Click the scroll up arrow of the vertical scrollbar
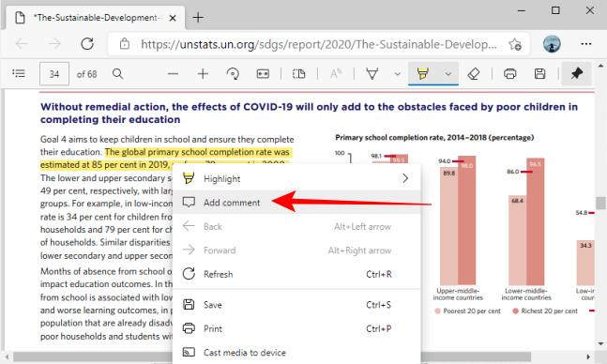 click(600, 66)
